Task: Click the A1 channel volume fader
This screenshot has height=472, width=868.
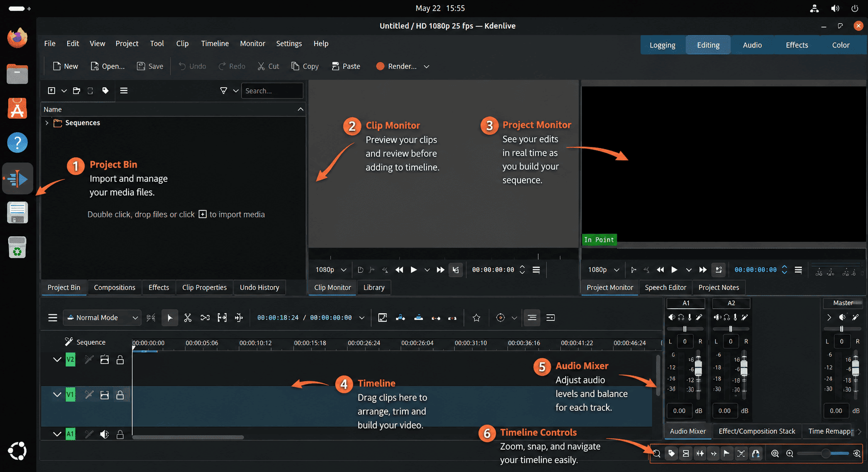Action: 698,367
